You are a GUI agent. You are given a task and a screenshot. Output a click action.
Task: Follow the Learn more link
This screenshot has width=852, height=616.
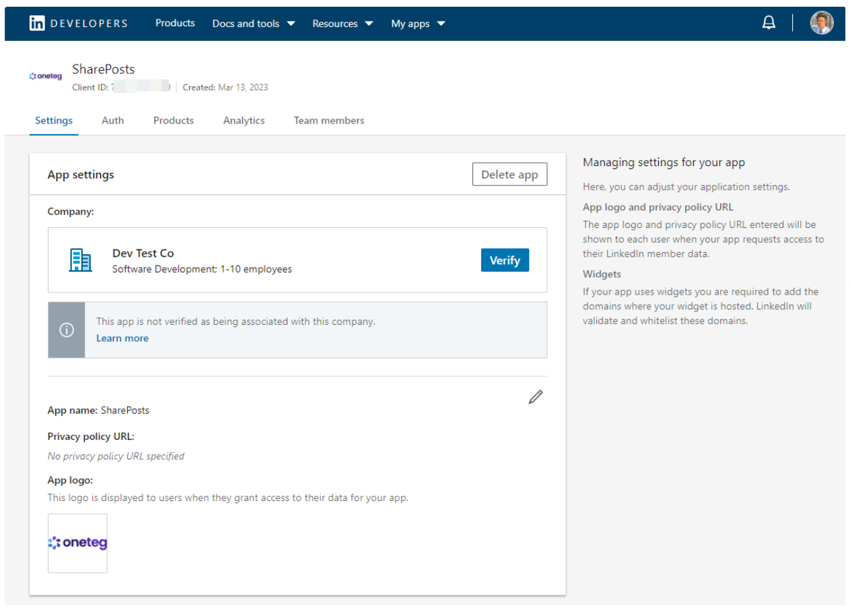click(x=122, y=338)
